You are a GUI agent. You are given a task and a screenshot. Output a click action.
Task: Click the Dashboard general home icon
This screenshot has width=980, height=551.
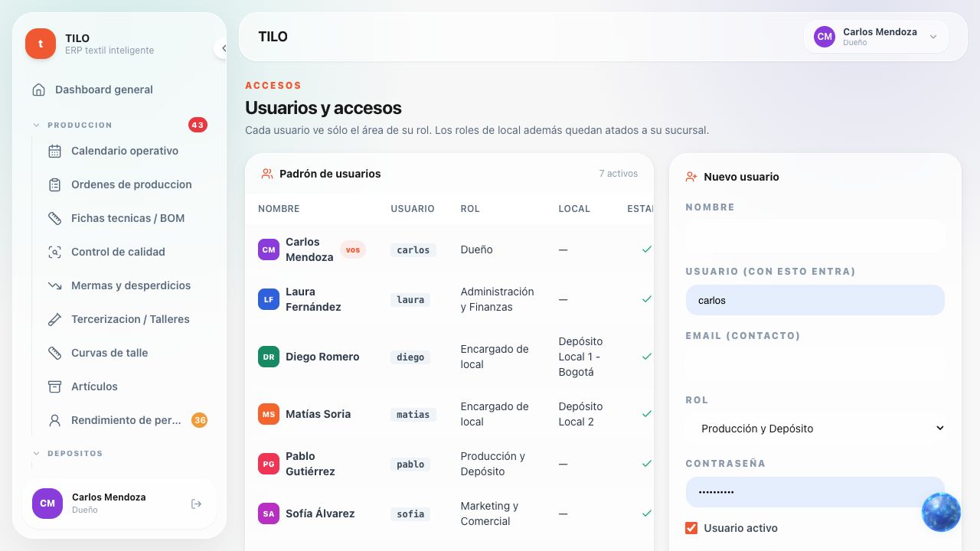click(x=38, y=90)
